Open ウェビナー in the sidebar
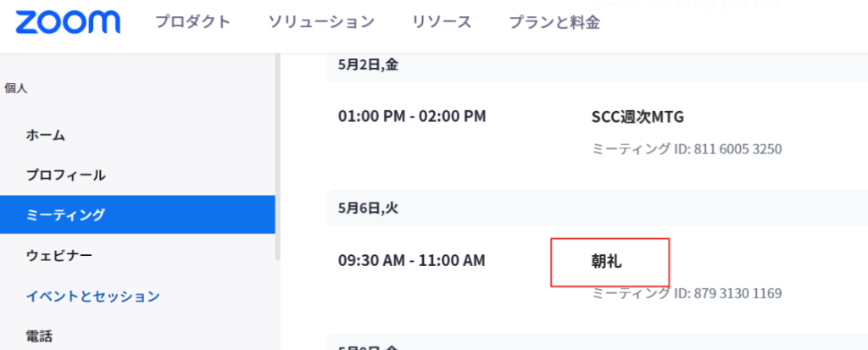Viewport: 868px width, 350px height. (59, 255)
